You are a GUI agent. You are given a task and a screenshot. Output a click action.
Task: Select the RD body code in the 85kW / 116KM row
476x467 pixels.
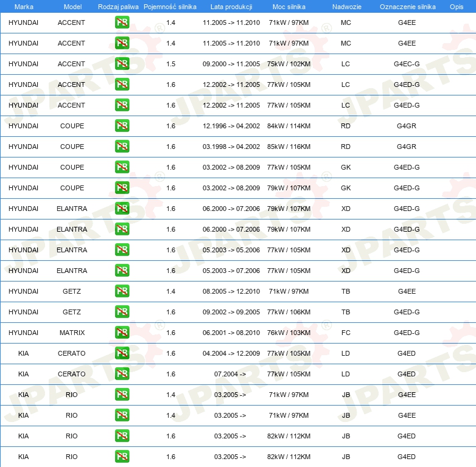tap(346, 147)
